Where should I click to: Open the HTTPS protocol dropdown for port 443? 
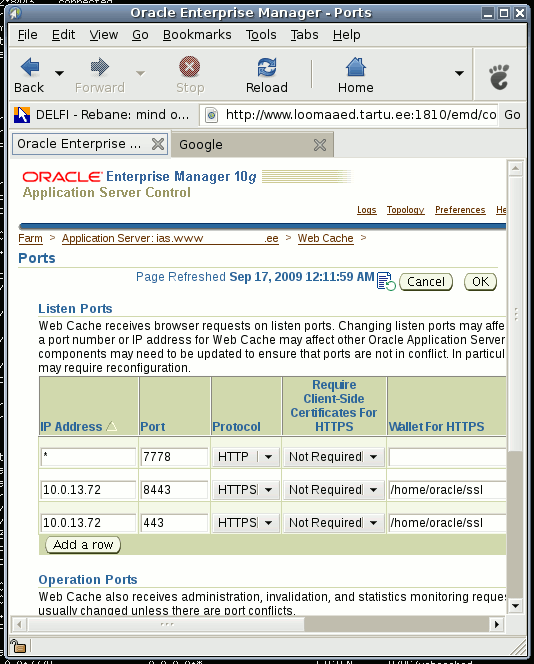246,523
